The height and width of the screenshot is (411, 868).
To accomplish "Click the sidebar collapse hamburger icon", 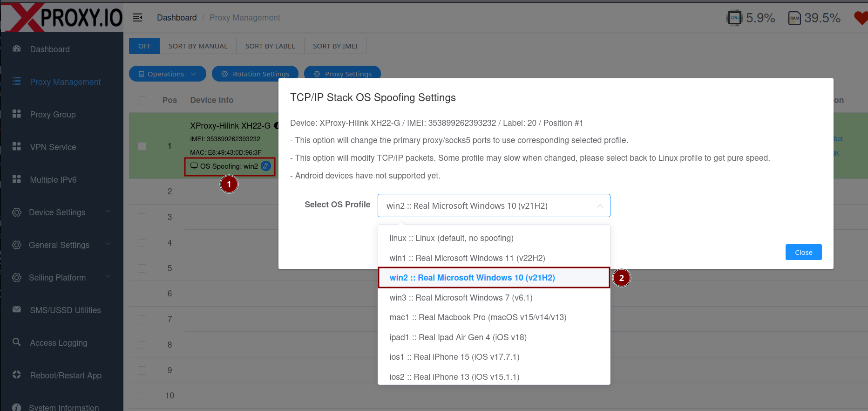I will click(x=137, y=18).
